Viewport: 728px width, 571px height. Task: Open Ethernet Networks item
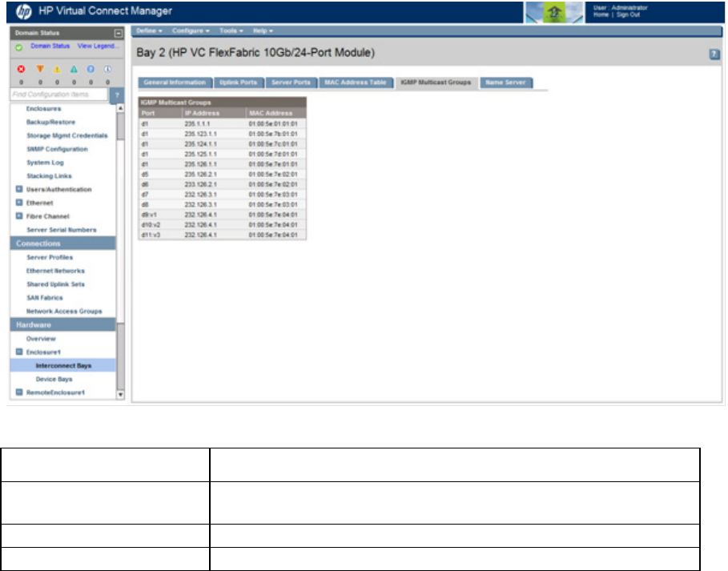55,271
